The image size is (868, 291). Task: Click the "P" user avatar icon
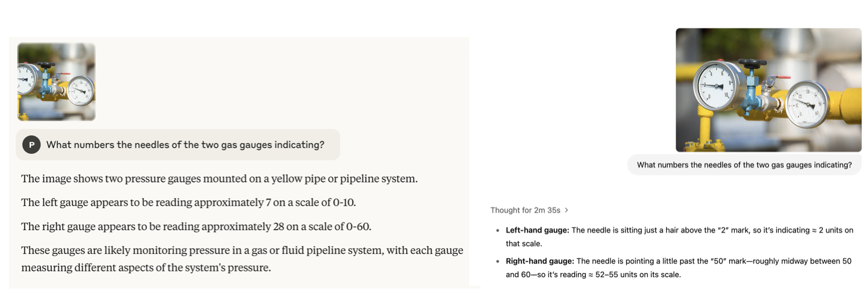31,145
